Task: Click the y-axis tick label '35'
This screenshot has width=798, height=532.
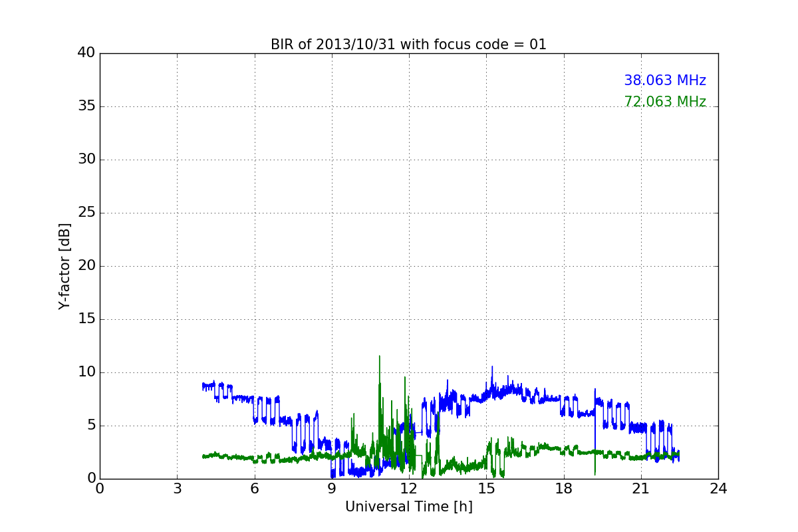Action: 86,106
